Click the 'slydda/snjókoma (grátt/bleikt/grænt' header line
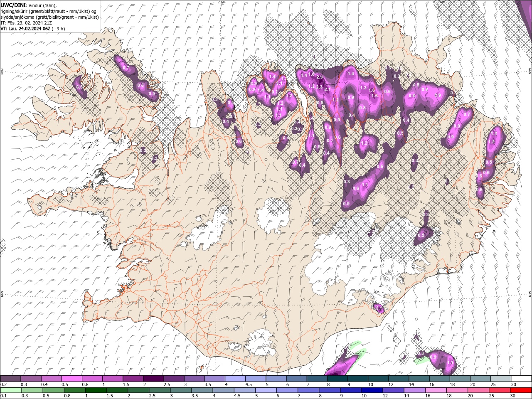Screen dimensions: 532x399 [49, 17]
